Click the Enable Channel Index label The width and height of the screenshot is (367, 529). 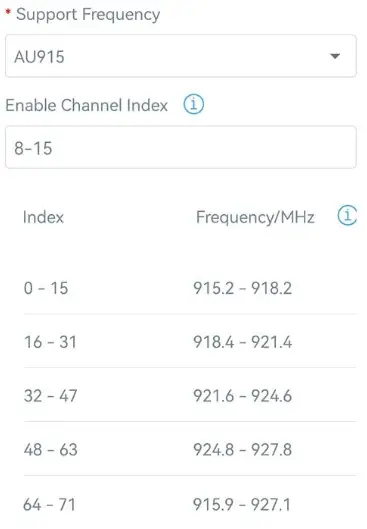tap(86, 105)
